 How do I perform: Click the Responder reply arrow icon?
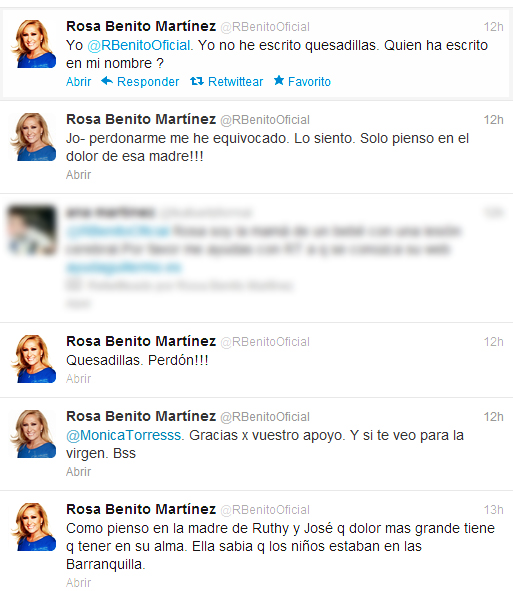point(107,81)
